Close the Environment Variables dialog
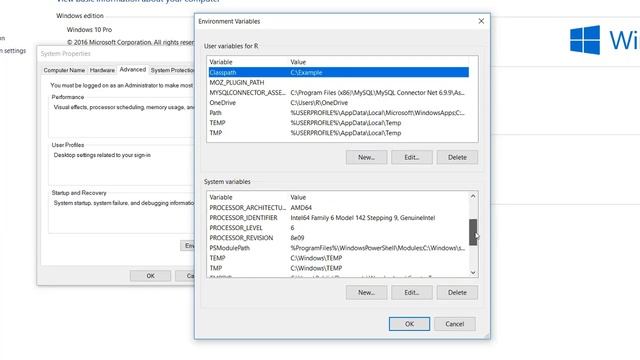 point(481,21)
